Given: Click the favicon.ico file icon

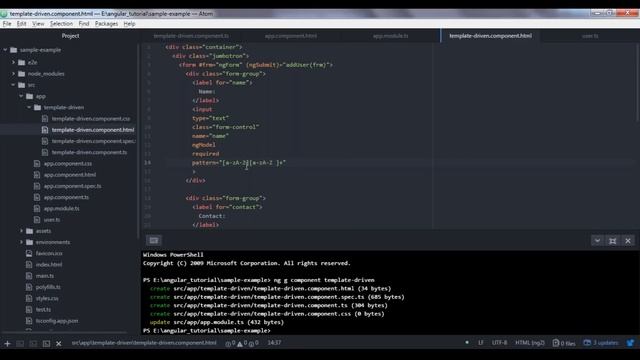Looking at the screenshot, I should pos(29,253).
